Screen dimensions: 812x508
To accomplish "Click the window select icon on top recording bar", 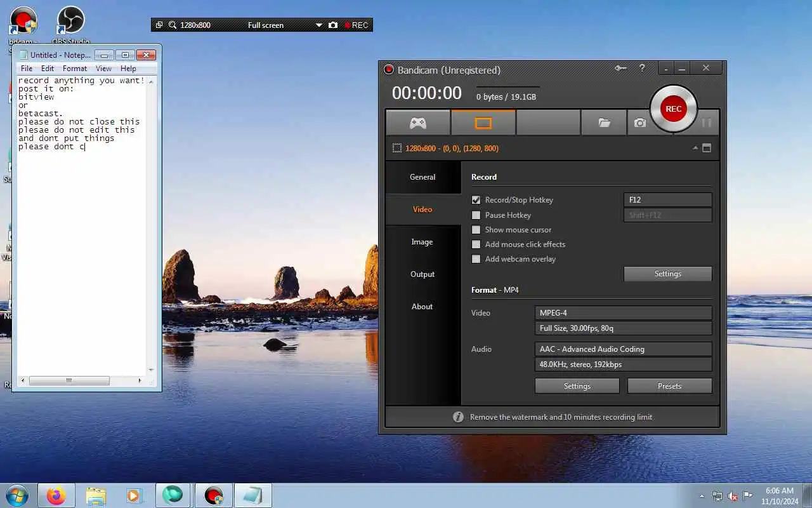I will (x=159, y=25).
